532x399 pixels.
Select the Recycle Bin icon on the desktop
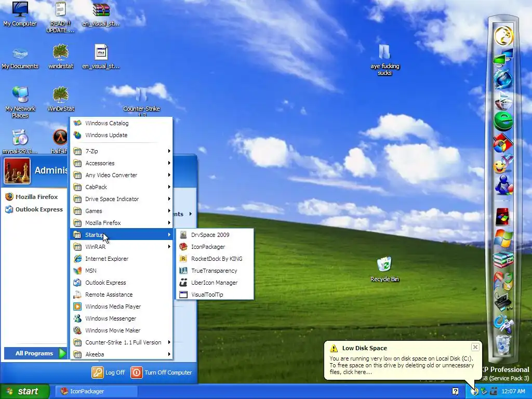[384, 270]
